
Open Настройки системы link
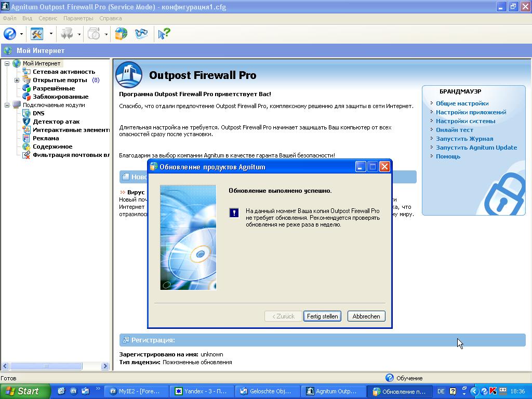465,121
